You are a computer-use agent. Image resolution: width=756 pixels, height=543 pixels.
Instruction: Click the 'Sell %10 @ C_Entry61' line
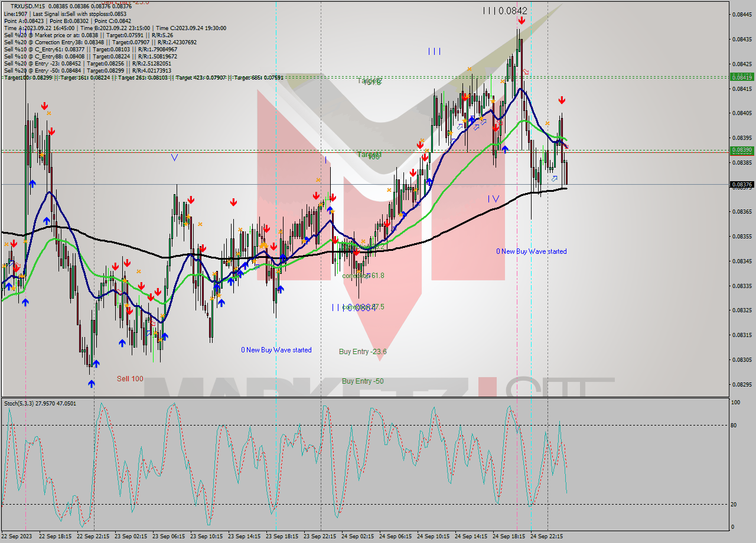(x=90, y=49)
